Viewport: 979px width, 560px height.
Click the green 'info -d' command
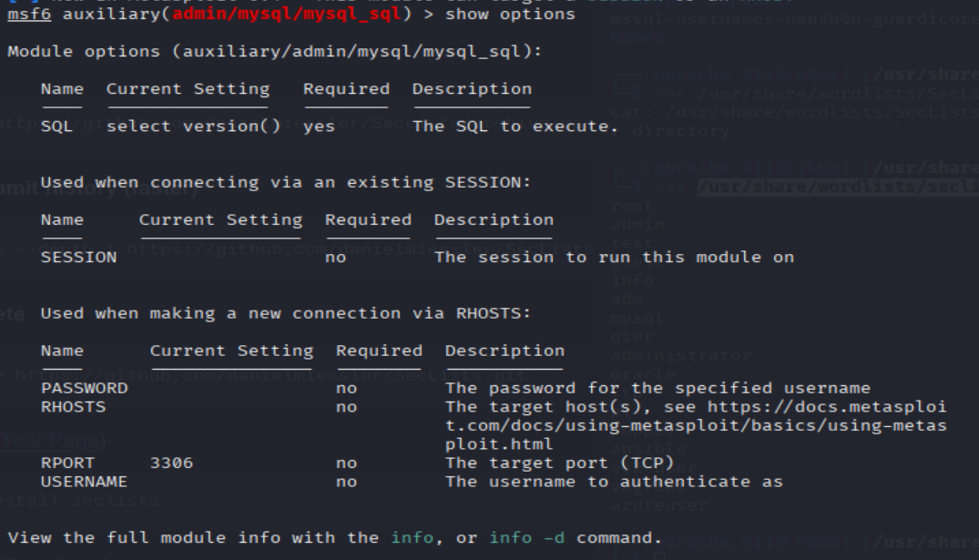pos(526,537)
